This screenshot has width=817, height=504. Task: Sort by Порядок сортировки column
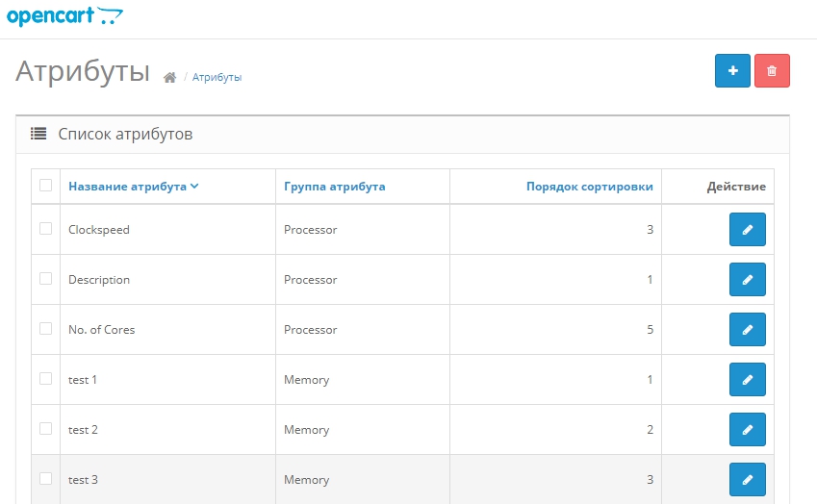click(x=589, y=187)
